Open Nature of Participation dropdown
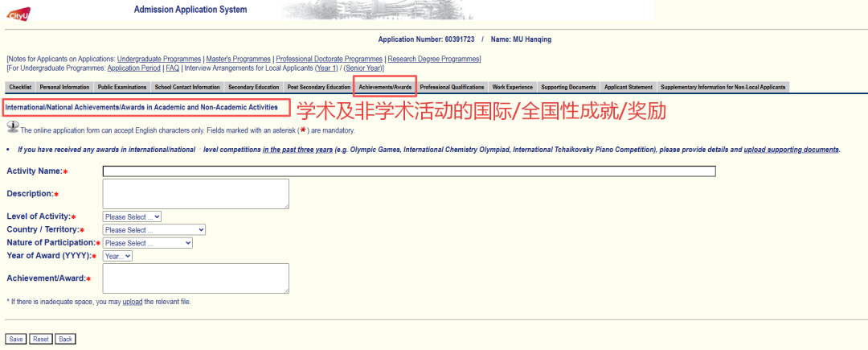 pos(147,243)
